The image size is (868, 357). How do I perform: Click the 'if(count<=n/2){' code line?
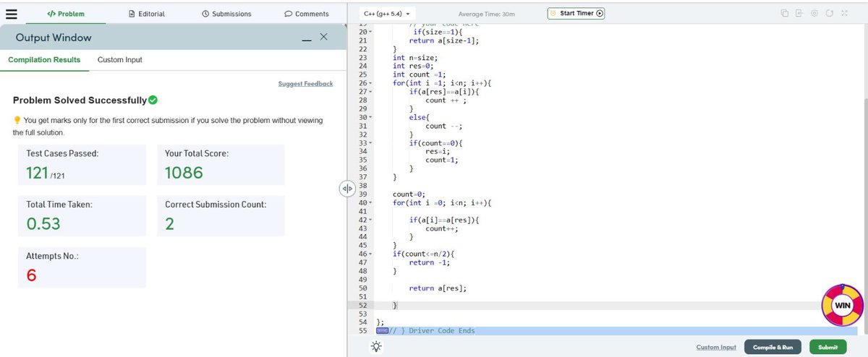(x=423, y=254)
